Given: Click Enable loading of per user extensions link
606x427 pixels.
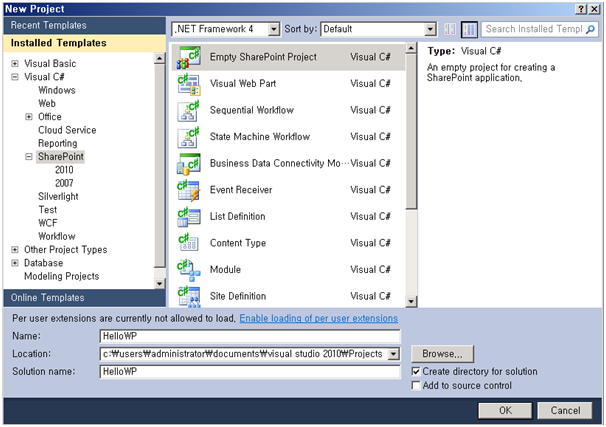Looking at the screenshot, I should (x=319, y=318).
